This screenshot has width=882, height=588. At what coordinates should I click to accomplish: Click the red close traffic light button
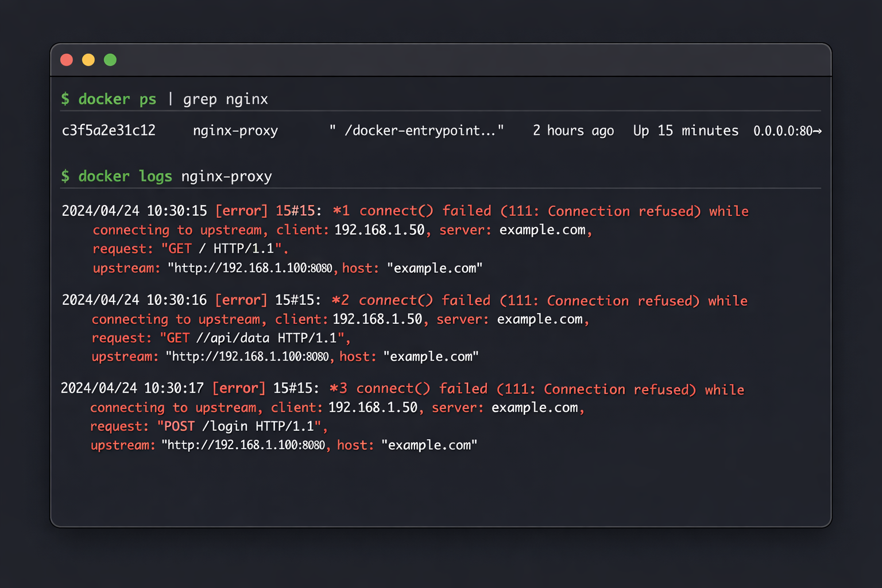tap(66, 59)
